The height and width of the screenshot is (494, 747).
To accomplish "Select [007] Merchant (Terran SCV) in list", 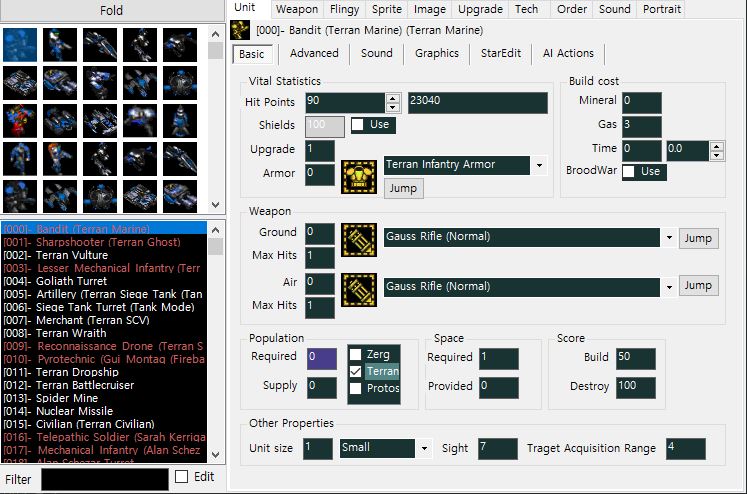I will click(104, 320).
